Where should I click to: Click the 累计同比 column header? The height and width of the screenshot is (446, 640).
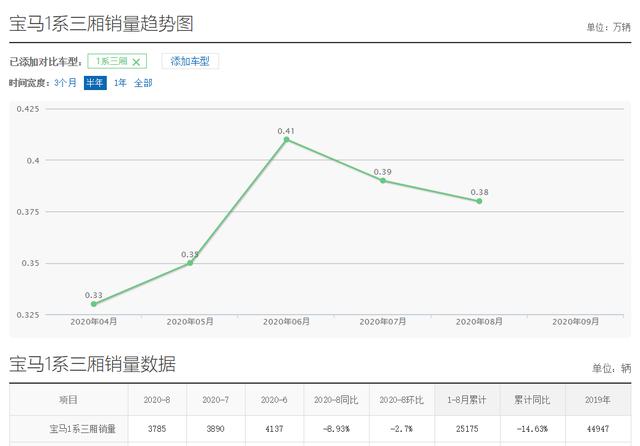pos(532,400)
